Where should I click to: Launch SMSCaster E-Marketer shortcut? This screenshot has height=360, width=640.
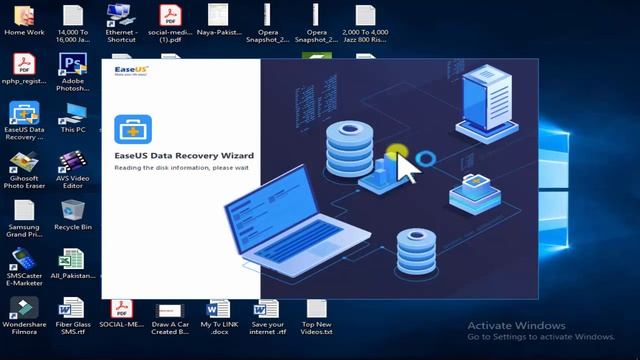tap(24, 267)
